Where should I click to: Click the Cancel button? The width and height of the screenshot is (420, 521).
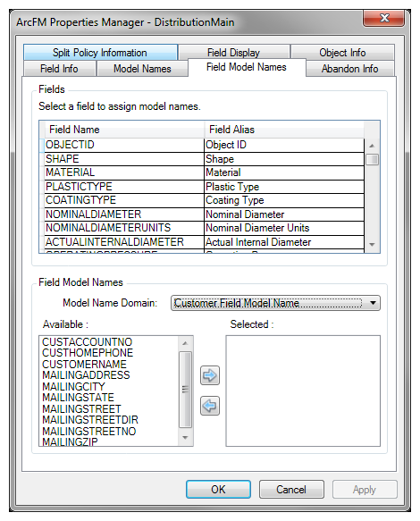pos(291,489)
